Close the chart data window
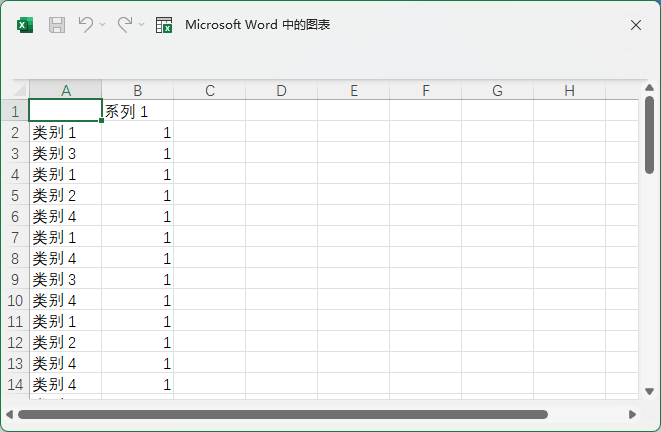661x432 pixels. [x=636, y=25]
